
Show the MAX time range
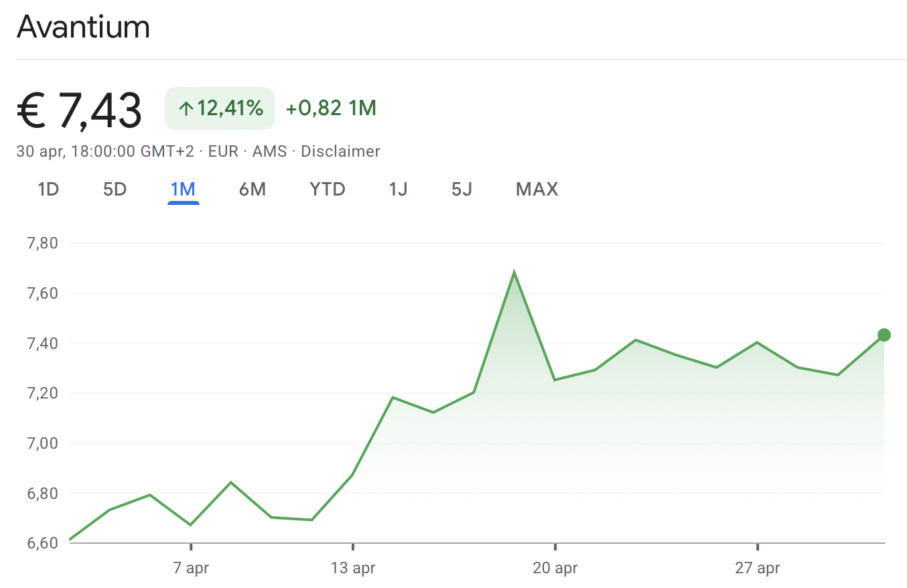coord(537,190)
